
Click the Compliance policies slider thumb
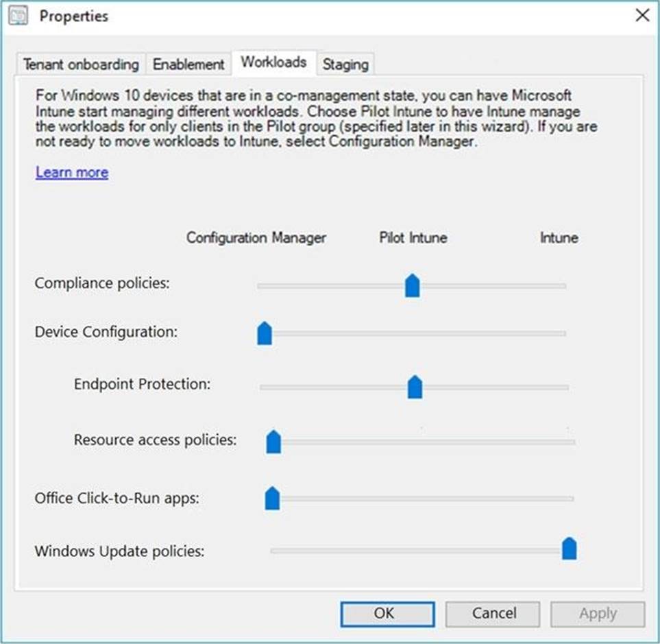tap(412, 285)
